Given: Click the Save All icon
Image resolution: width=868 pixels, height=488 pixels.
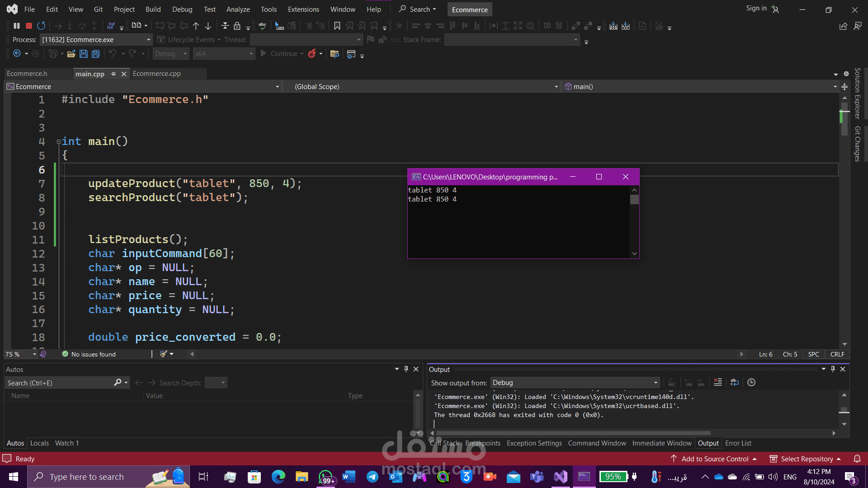Looking at the screenshot, I should pos(96,54).
